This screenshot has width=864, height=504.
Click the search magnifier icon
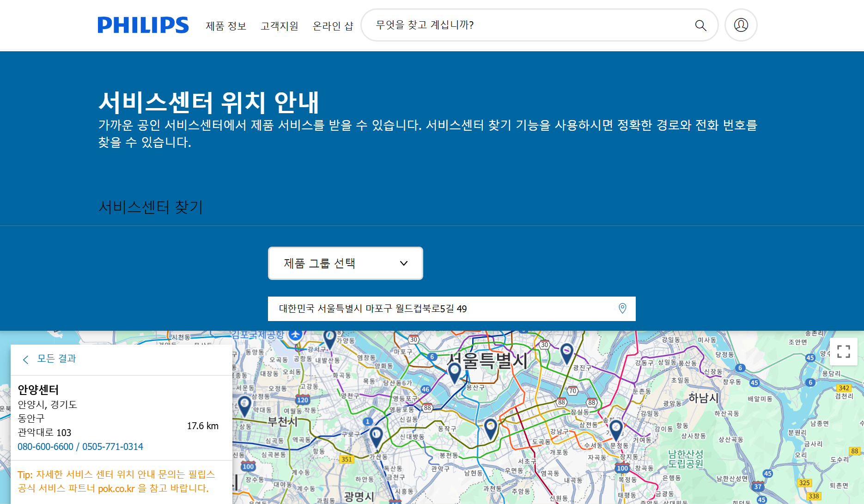tap(700, 25)
